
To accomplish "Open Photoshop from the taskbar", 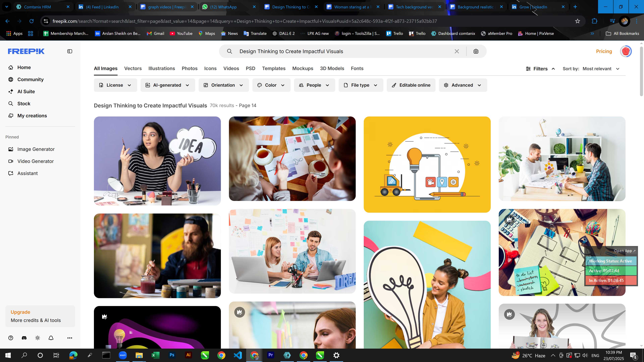I will (x=172, y=355).
